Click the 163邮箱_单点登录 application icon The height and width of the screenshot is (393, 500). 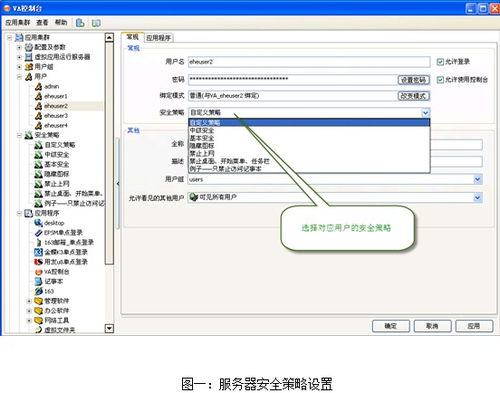(39, 242)
